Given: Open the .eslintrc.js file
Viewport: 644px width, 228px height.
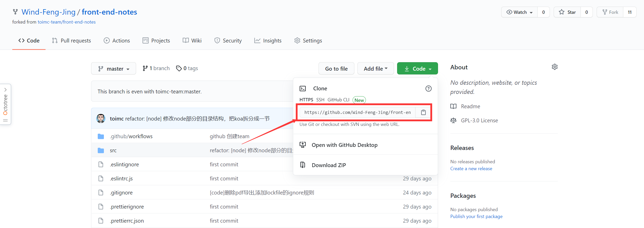Looking at the screenshot, I should (121, 179).
